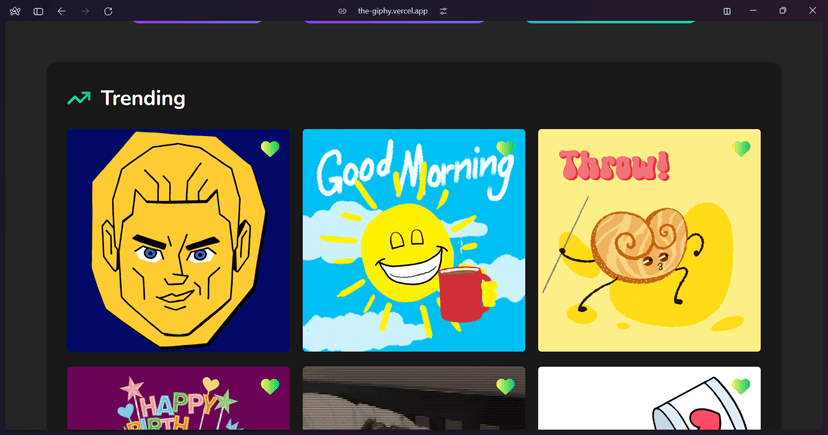Open the white cup heart GIF
This screenshot has height=435, width=828.
click(650, 399)
